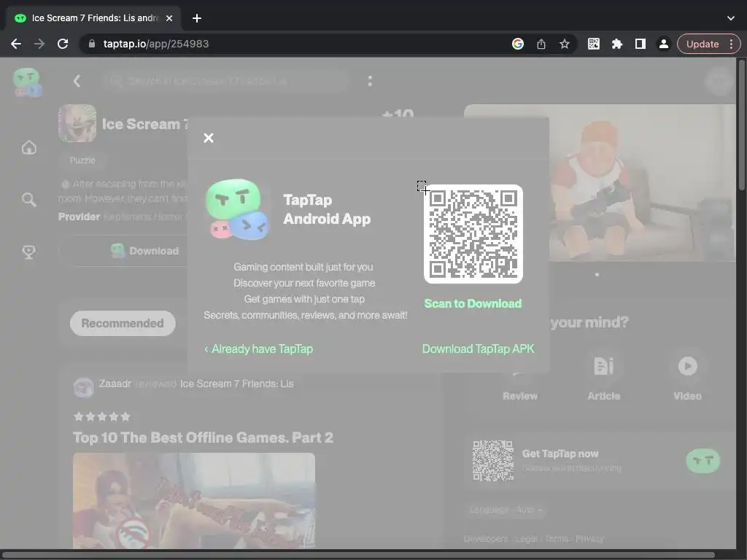The image size is (747, 560).
Task: Click the Provider label text
Action: 79,217
